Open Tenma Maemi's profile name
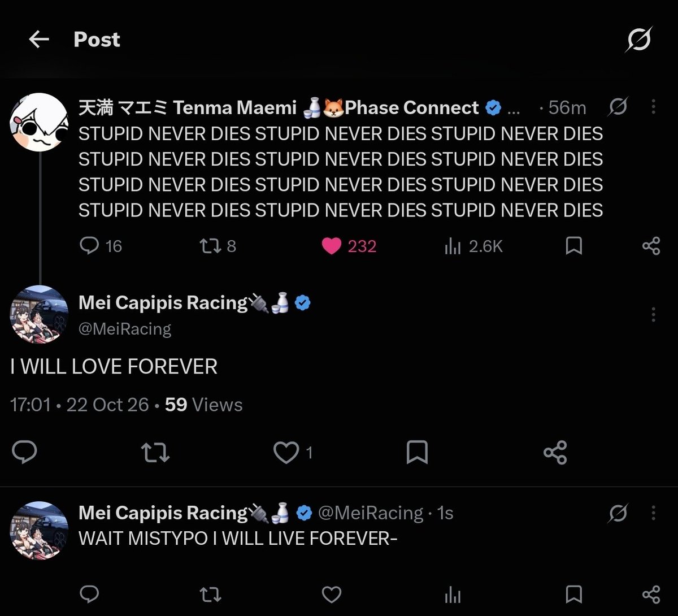 click(188, 107)
